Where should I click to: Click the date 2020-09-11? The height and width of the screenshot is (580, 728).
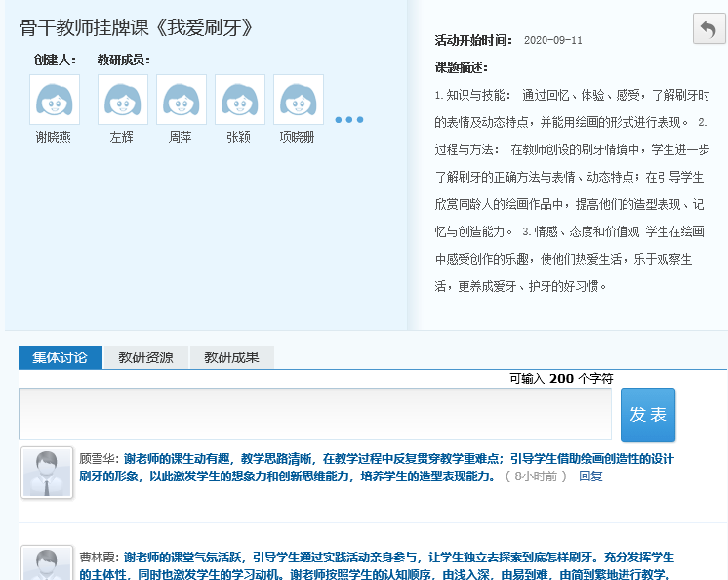point(553,40)
